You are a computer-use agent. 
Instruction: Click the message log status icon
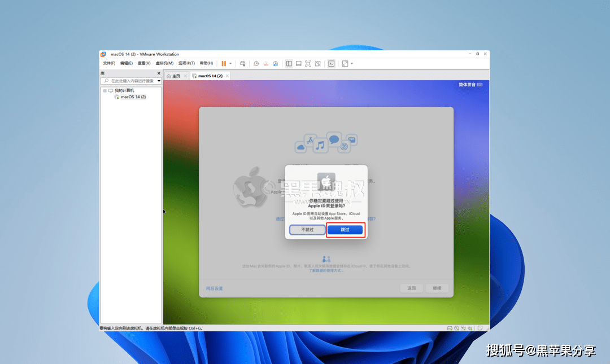[480, 328]
